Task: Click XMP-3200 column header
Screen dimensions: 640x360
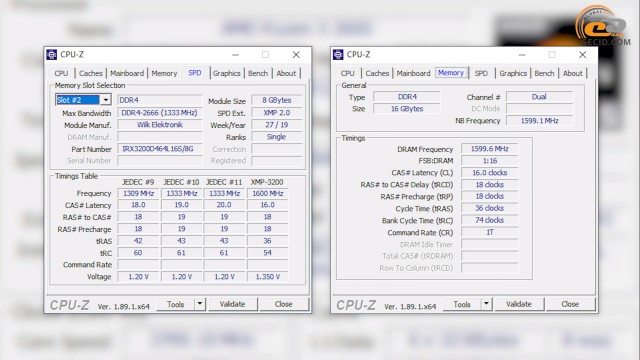Action: 267,182
